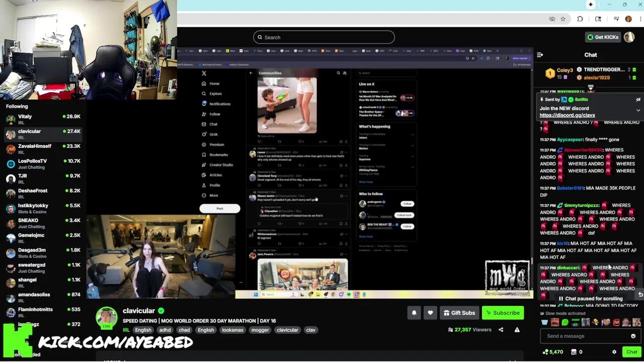
Task: Open the Kick user avatar menu
Action: pos(629,37)
